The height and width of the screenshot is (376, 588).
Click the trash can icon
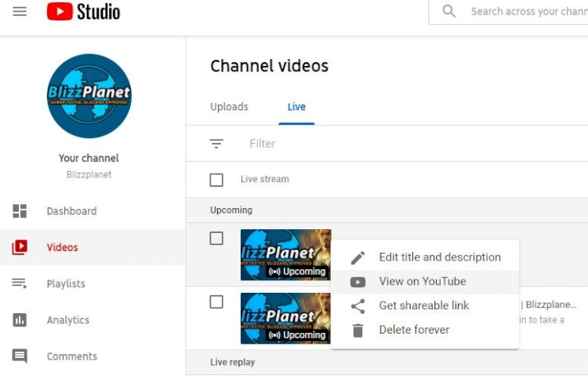(x=358, y=330)
